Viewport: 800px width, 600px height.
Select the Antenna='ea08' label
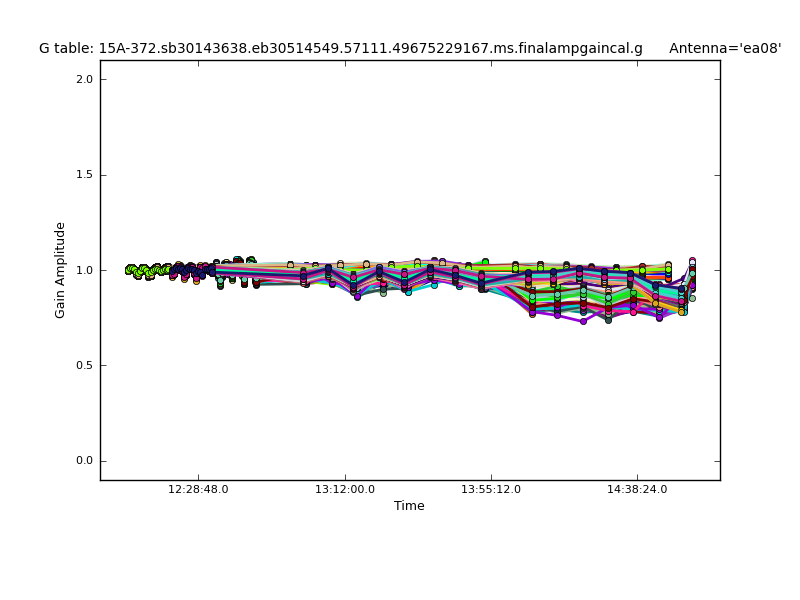724,48
